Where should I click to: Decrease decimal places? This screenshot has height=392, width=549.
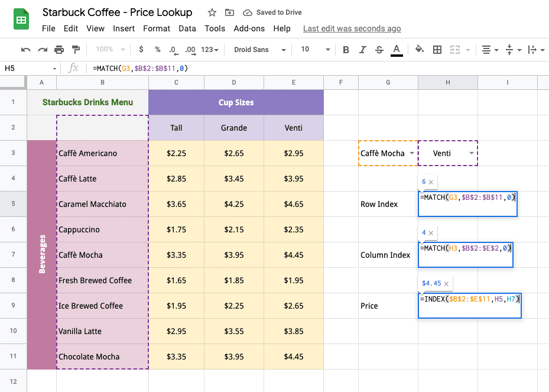(x=173, y=50)
